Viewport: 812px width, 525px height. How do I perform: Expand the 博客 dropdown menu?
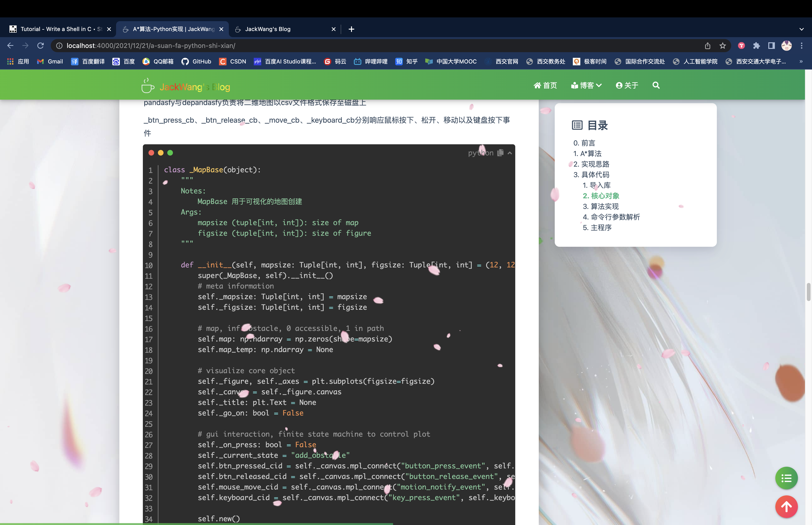(586, 85)
